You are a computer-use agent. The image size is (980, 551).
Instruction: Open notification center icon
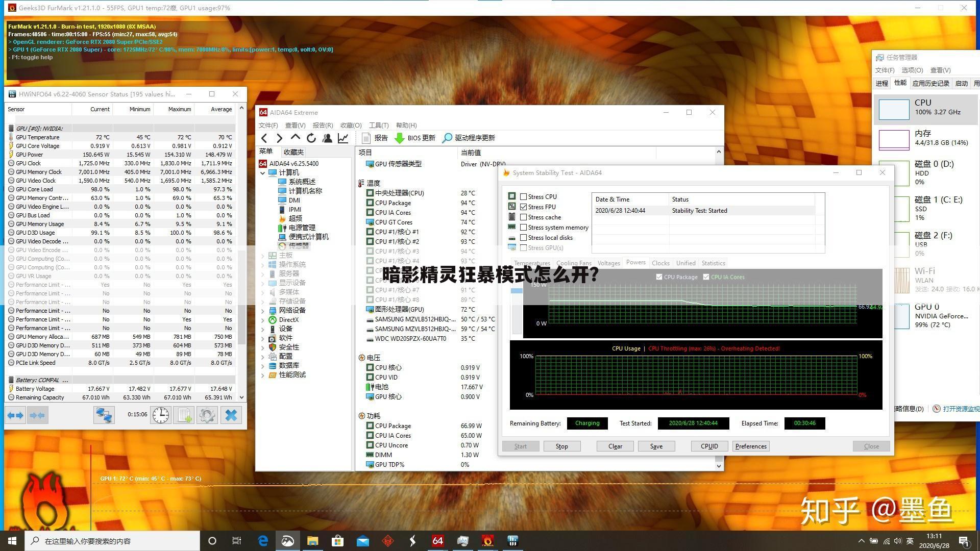[964, 541]
